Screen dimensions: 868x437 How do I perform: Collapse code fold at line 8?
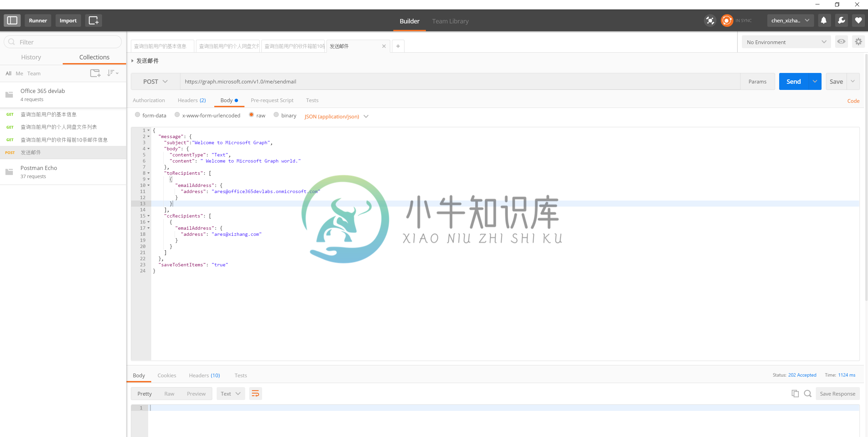[x=149, y=173]
